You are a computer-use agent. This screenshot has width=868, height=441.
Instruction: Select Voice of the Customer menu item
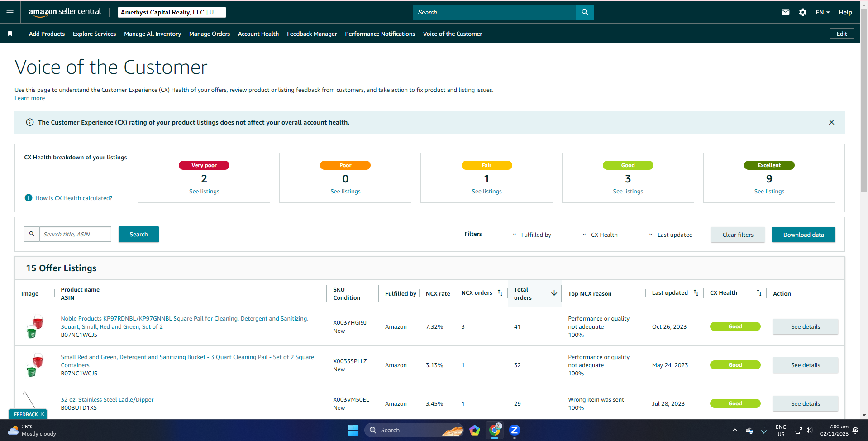pos(453,34)
